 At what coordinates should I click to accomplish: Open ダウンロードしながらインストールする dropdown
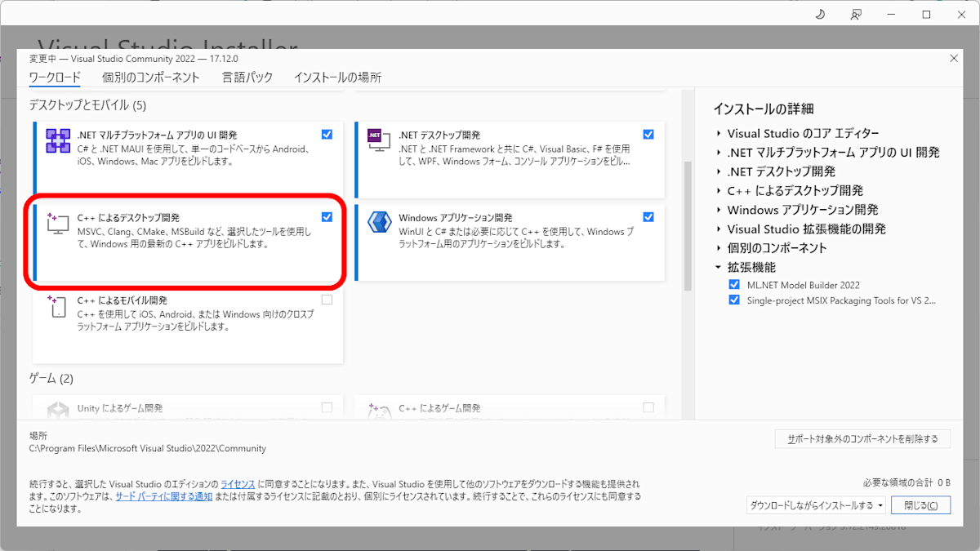(817, 505)
